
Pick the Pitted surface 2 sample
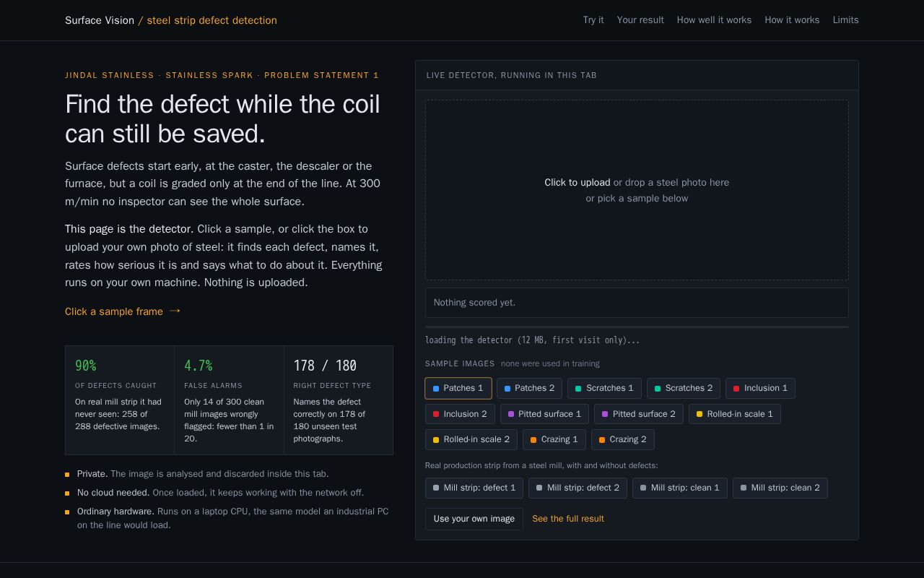click(639, 414)
